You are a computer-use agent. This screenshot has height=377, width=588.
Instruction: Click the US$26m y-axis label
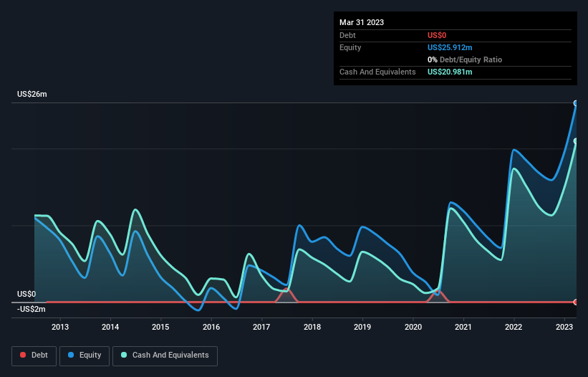click(32, 94)
